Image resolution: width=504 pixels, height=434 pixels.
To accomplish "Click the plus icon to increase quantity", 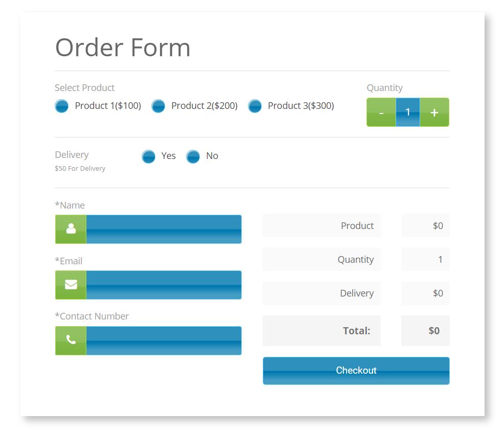I will 434,112.
